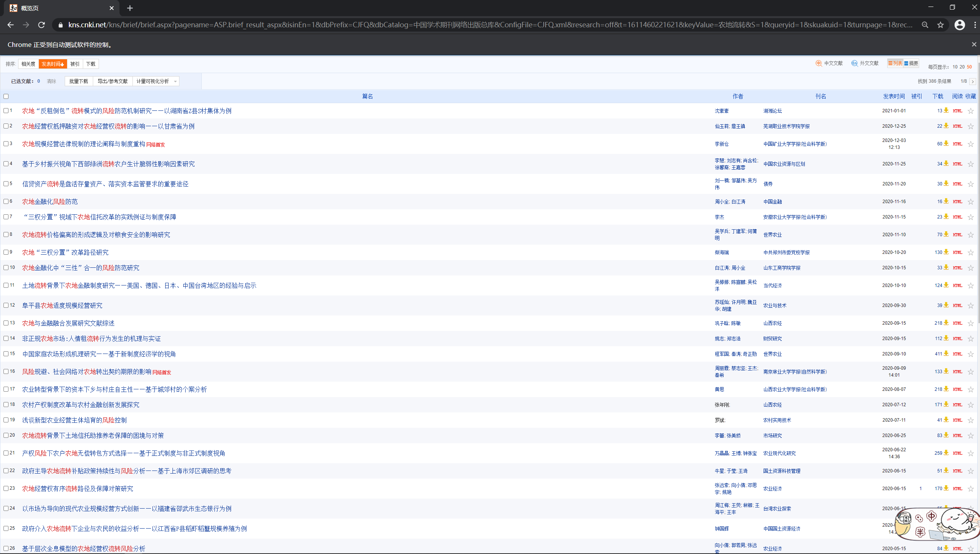980x554 pixels.
Task: Tick the checkbox for article 3
Action: [6, 144]
